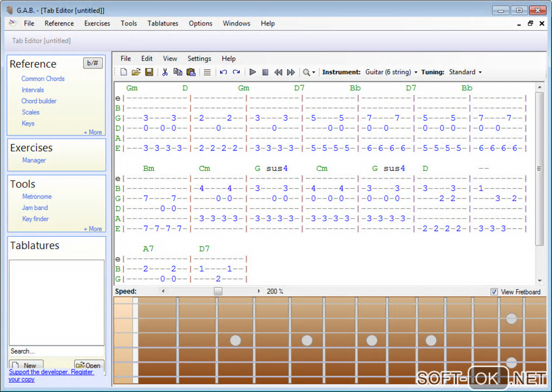Undo the last tab edit

pyautogui.click(x=224, y=72)
